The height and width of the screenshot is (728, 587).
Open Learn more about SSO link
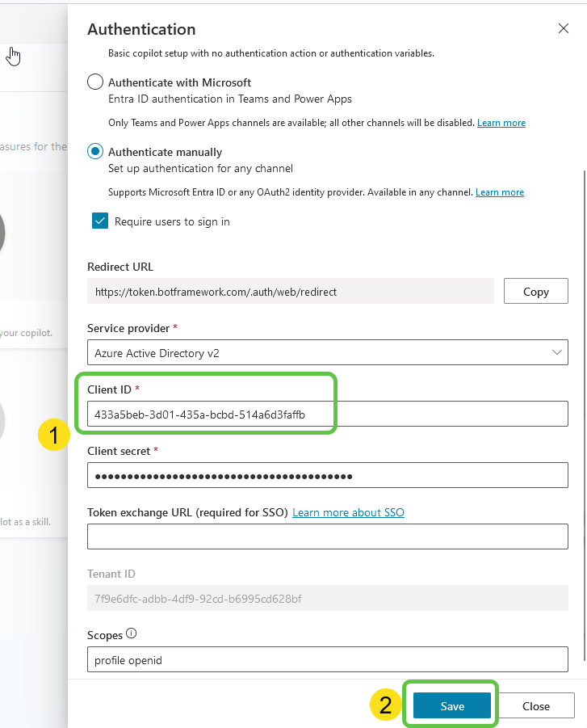[x=348, y=512]
